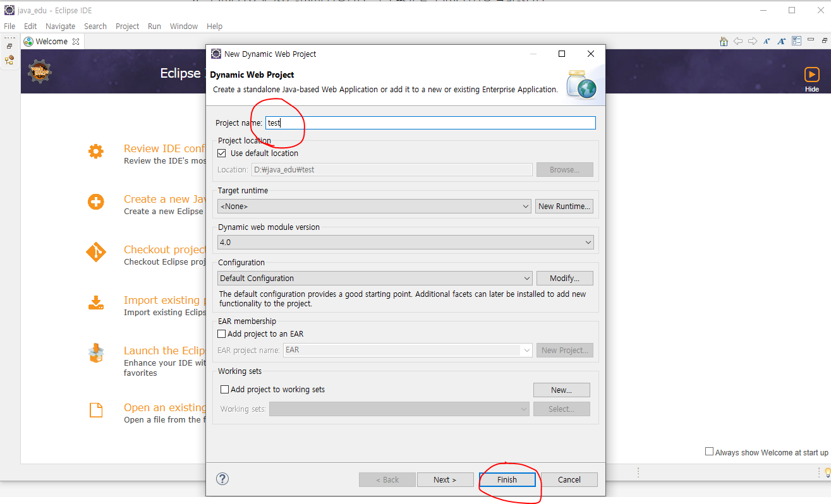
Task: Open Dynamic web module version dropdown
Action: point(406,242)
